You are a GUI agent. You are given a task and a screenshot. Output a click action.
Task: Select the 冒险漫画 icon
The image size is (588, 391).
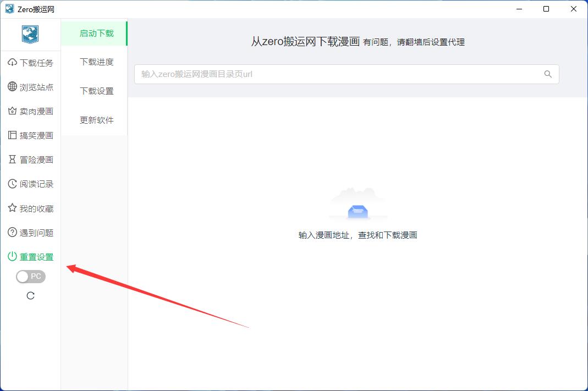coord(12,159)
